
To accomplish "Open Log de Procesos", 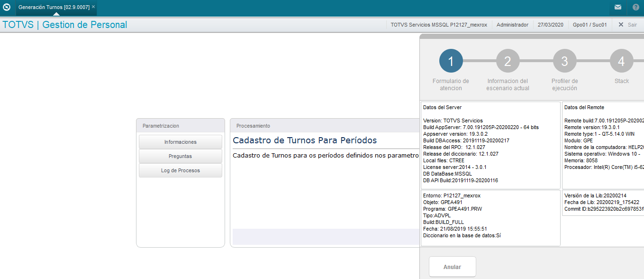I will tap(181, 170).
